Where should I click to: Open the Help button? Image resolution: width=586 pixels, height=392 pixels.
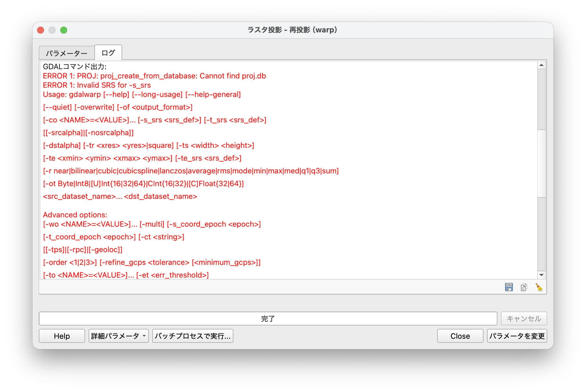coord(62,336)
